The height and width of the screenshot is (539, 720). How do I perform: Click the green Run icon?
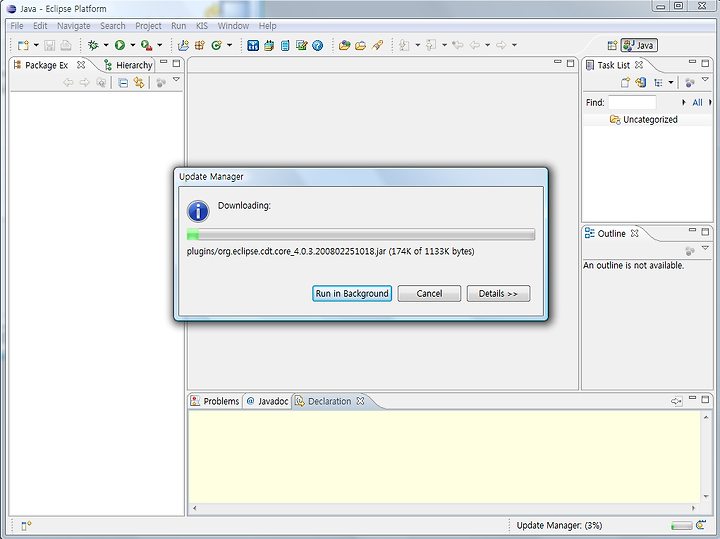point(120,45)
